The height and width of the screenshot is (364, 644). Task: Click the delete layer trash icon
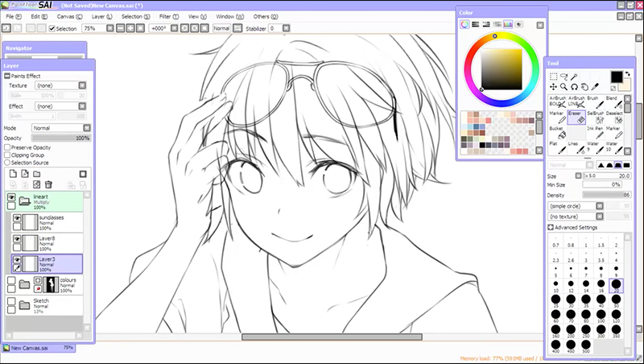point(49,184)
